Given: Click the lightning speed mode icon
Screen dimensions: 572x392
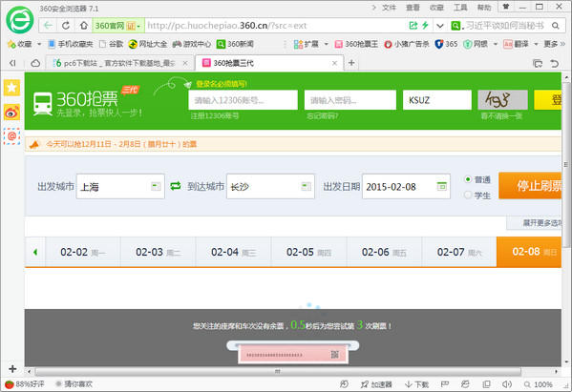Looking at the screenshot, I should coord(425,26).
